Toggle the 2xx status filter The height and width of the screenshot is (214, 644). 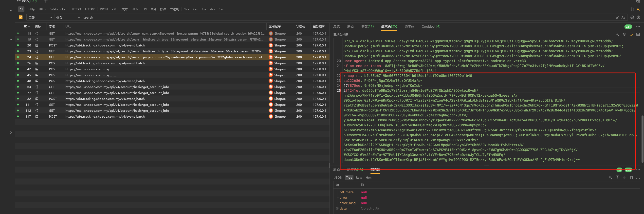tap(195, 9)
